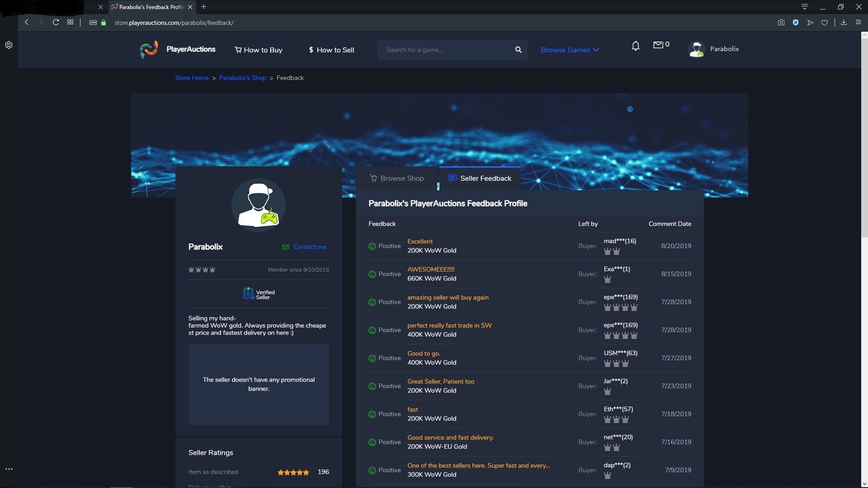
Task: Click buyer name USM***(63)
Action: click(621, 353)
